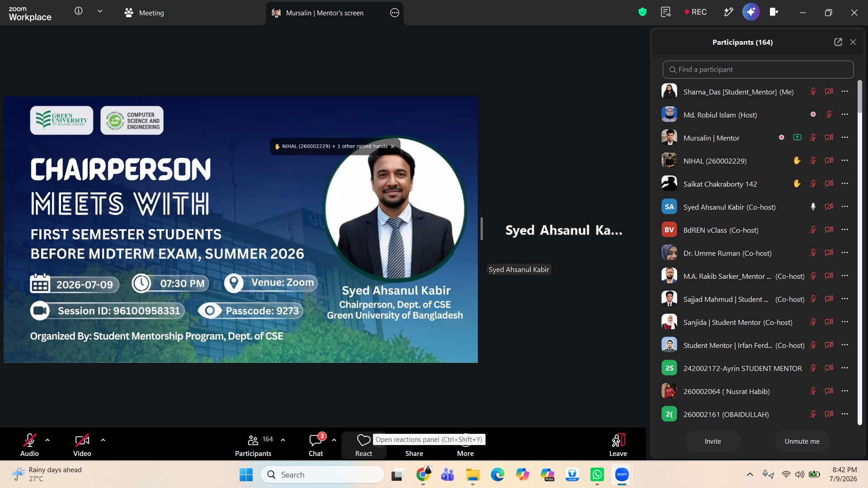The height and width of the screenshot is (488, 868).
Task: Expand the dropdown next to meeting info
Action: point(100,11)
